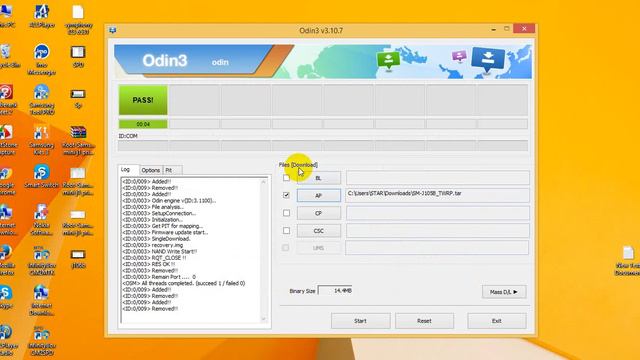Open the Imo Messenger desktop shortcut
Viewport: 640px width, 360px height.
42,59
